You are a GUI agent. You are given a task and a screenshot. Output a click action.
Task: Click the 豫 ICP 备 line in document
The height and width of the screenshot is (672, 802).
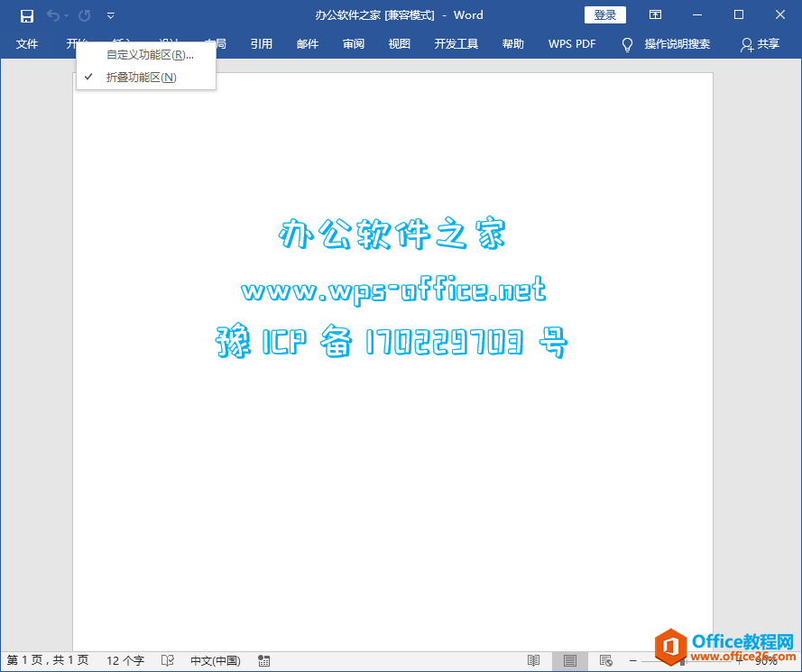tap(392, 342)
